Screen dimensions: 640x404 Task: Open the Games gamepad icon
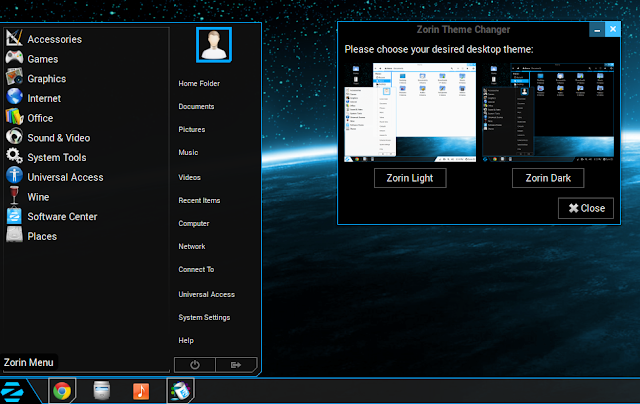(14, 57)
